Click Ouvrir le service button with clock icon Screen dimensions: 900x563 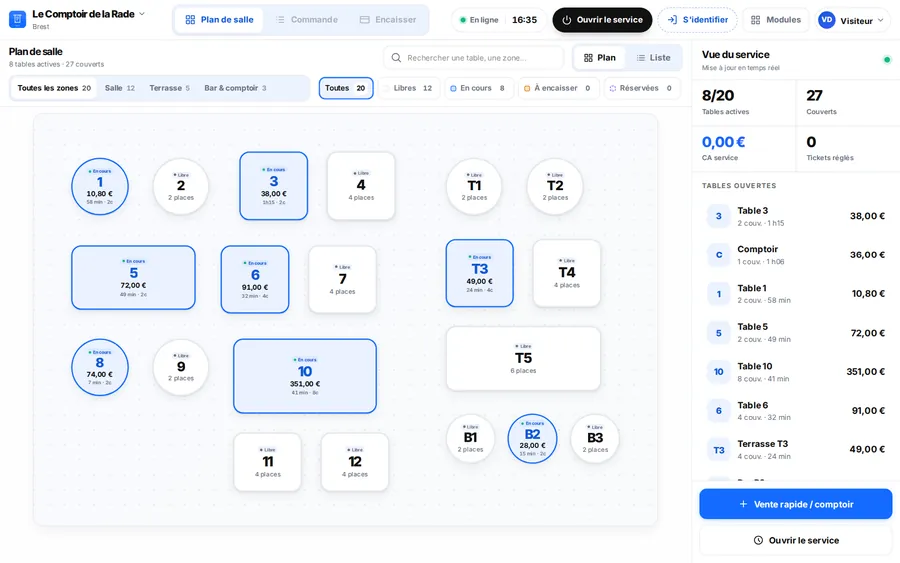pos(796,540)
